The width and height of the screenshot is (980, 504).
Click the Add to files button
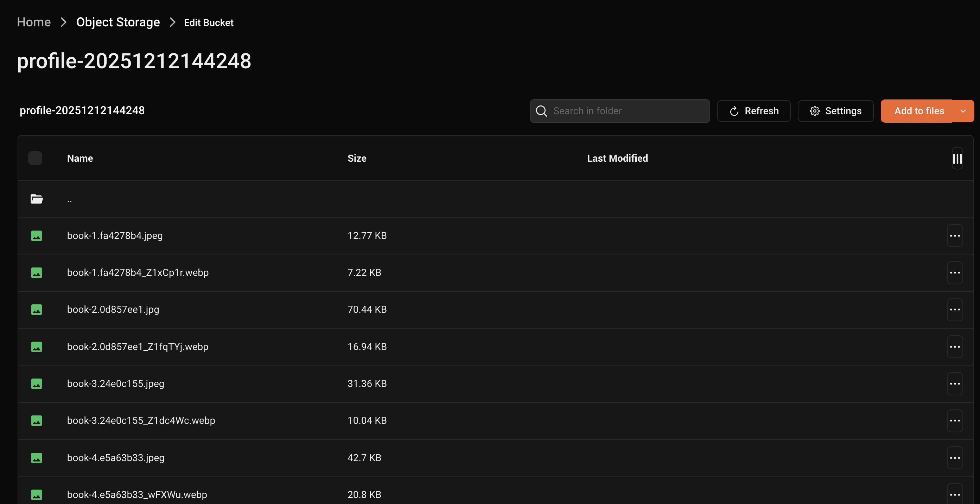(919, 111)
